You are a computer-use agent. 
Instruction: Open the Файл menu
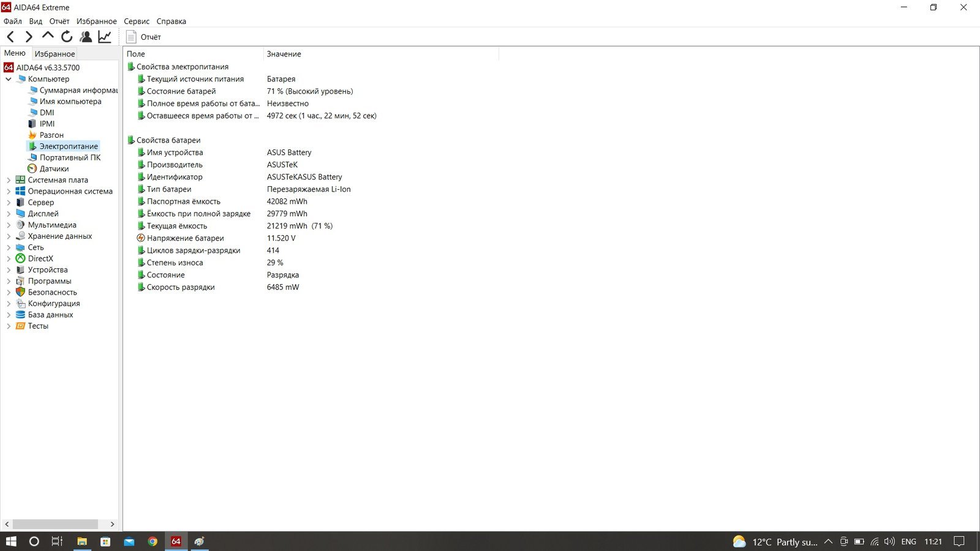coord(12,21)
